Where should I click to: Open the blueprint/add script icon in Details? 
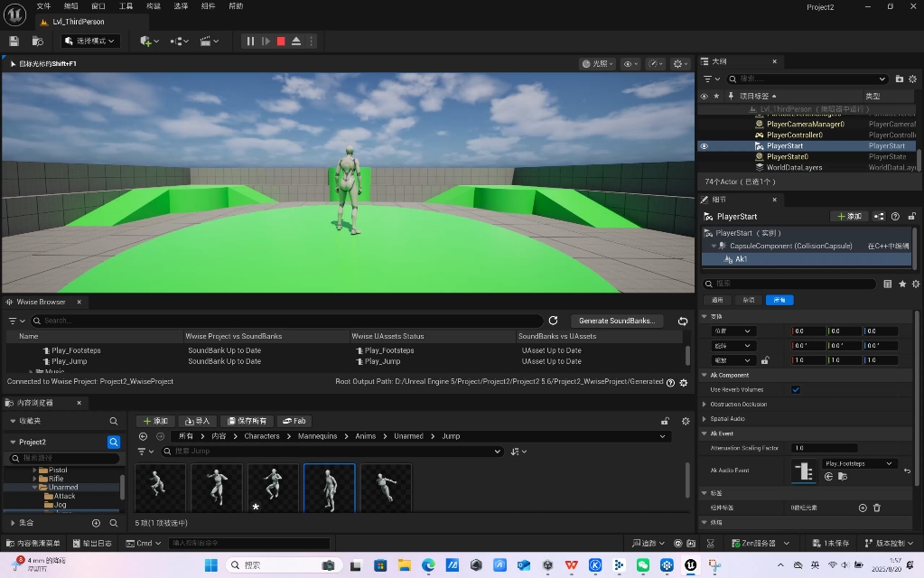(879, 216)
